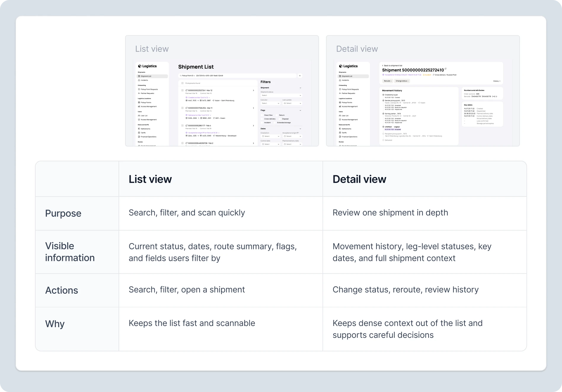Open external link icon for shipment 5000000022527241

pos(186,90)
